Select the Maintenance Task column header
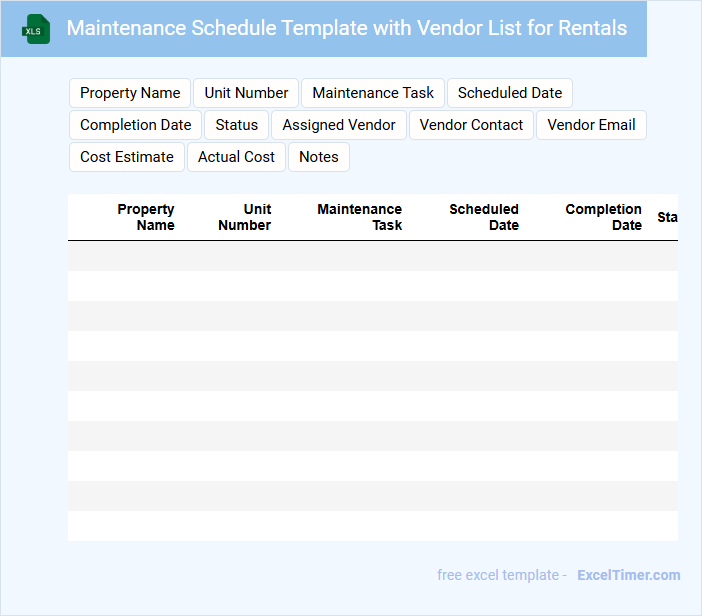 [x=360, y=217]
